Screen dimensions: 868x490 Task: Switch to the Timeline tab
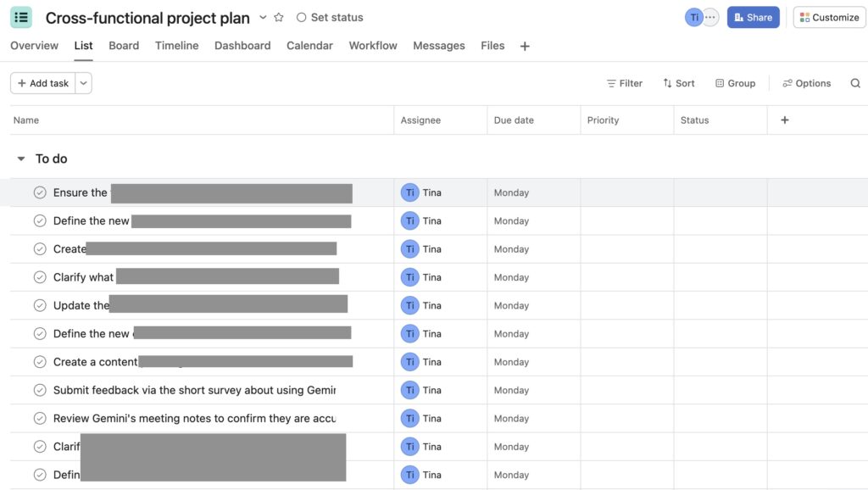point(176,46)
